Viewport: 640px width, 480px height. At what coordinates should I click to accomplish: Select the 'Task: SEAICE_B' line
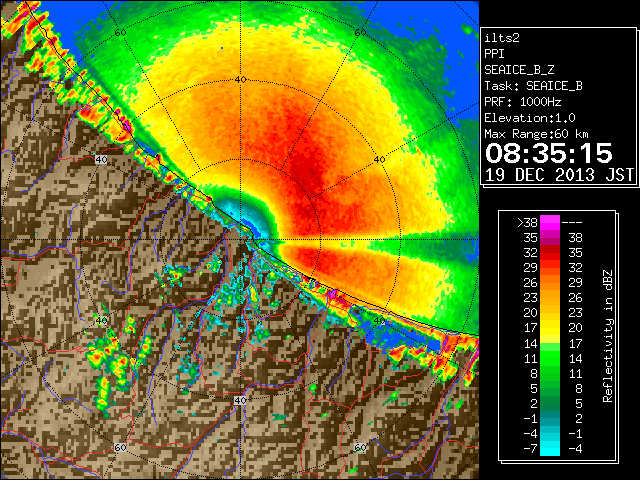pyautogui.click(x=533, y=86)
